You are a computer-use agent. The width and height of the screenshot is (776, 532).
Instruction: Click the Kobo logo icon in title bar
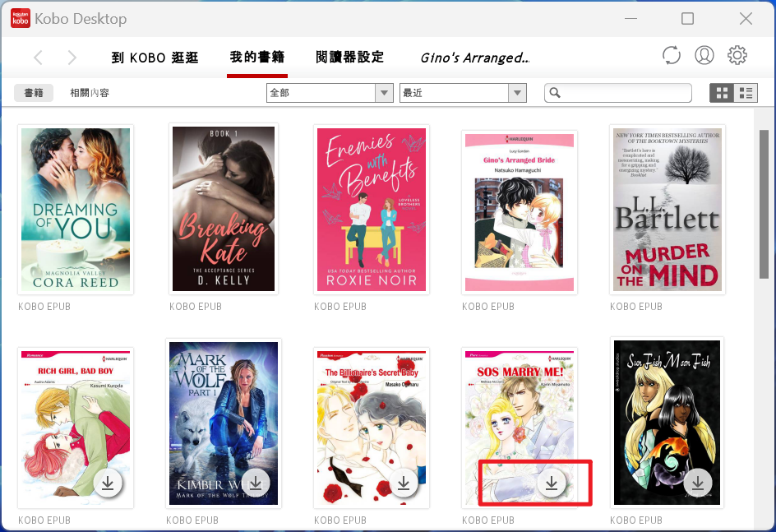tap(21, 19)
